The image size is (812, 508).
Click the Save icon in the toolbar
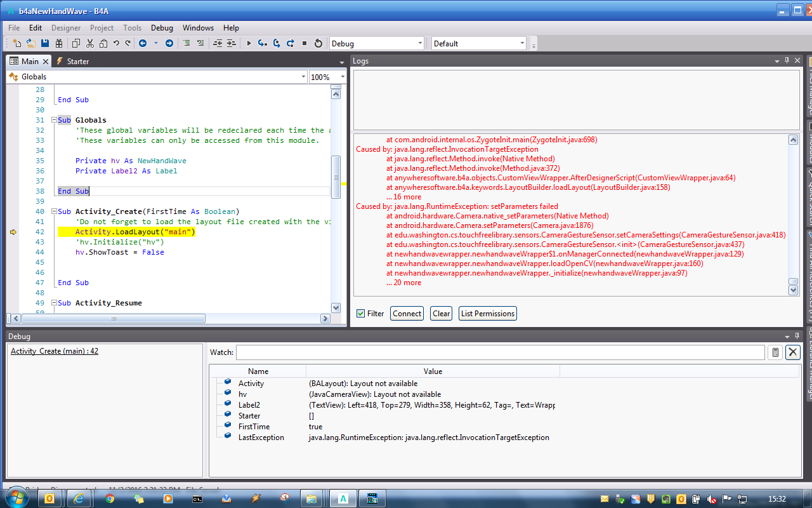[45, 43]
